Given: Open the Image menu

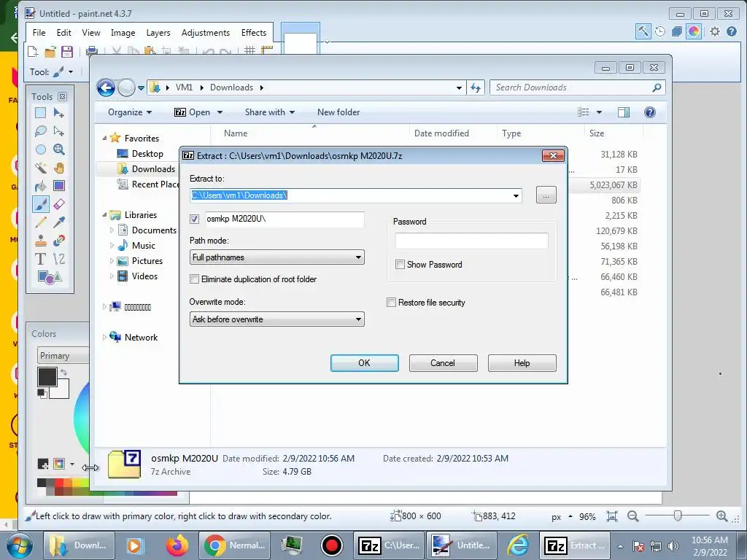Looking at the screenshot, I should (x=123, y=33).
